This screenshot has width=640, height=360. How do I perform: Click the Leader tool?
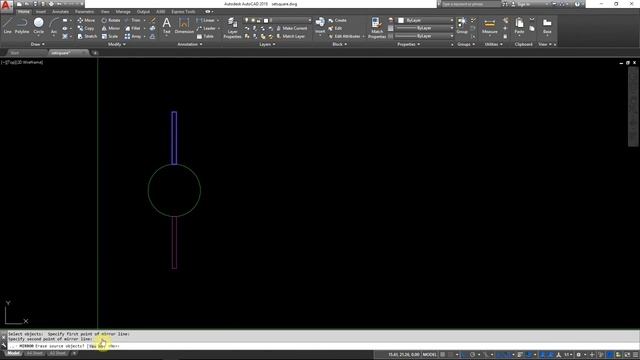pos(206,28)
